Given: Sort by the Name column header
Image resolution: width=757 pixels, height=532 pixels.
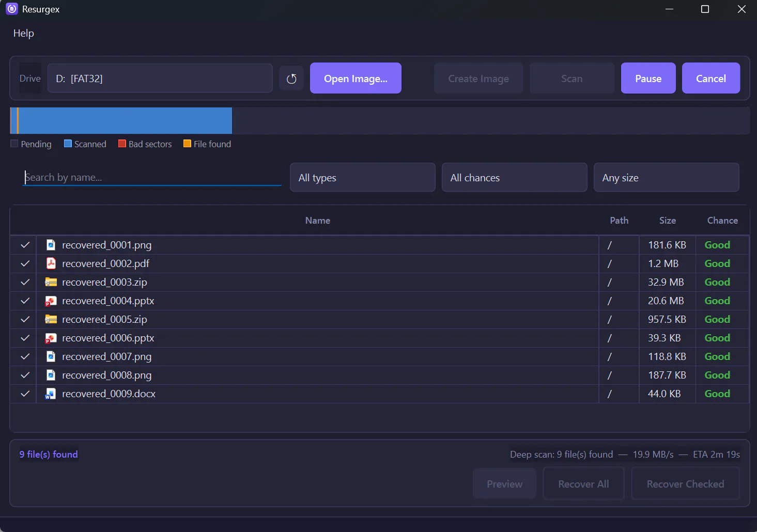Looking at the screenshot, I should (x=317, y=221).
